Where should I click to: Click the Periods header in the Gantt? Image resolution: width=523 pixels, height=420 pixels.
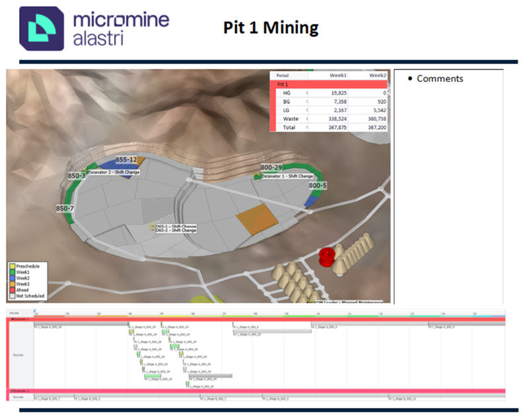click(x=14, y=313)
